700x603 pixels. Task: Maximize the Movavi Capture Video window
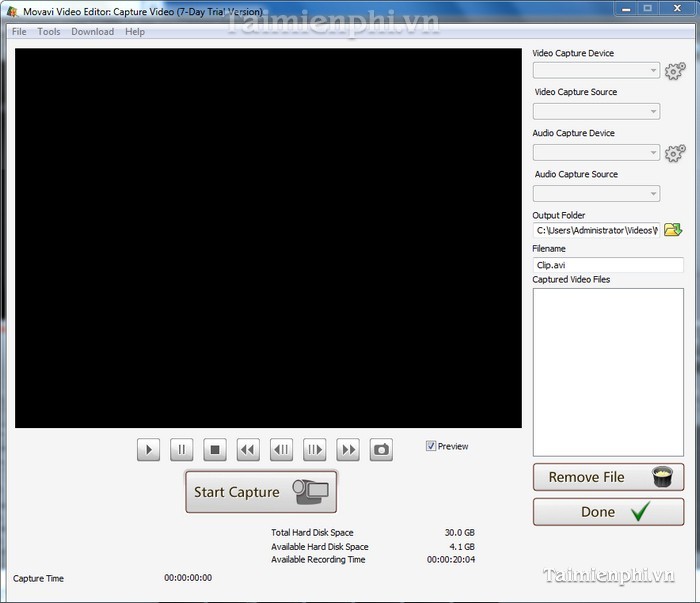pos(648,9)
